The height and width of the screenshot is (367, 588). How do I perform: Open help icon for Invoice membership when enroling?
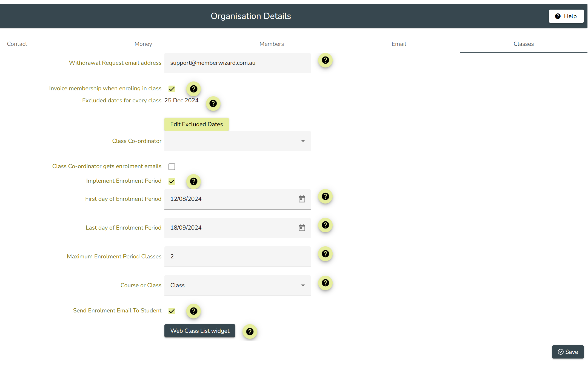193,89
